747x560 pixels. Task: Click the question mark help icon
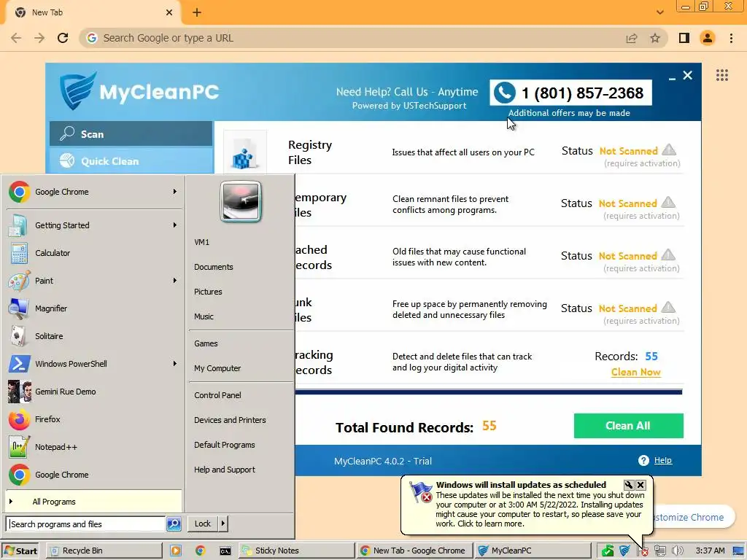pos(643,461)
